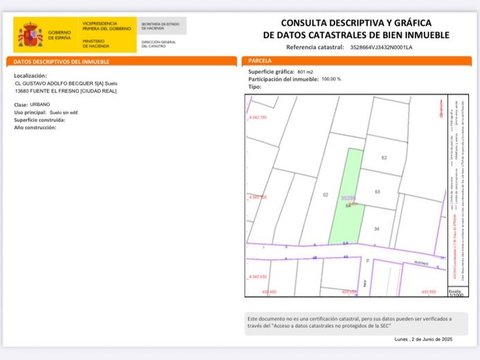This screenshot has height=360, width=480.
Task: Click the '64' label inside the green parcel
Action: coord(348,206)
